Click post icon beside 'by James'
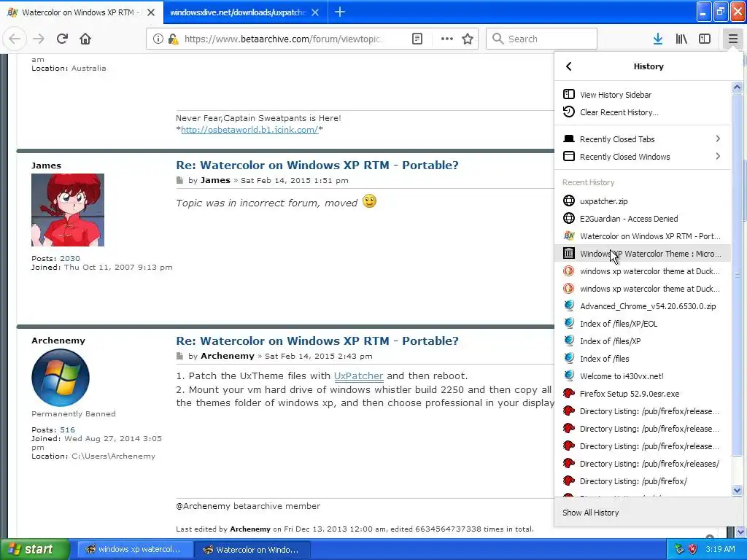Screen dimensions: 747x560 (179, 181)
